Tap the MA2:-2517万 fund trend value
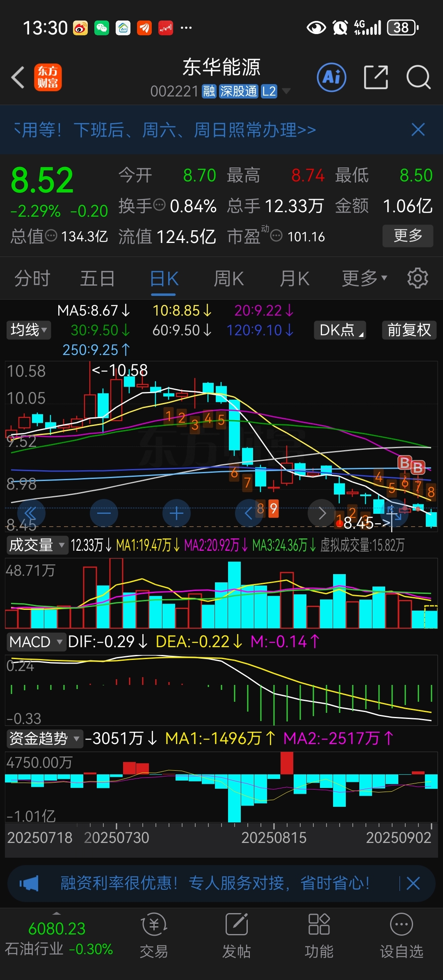 (339, 738)
